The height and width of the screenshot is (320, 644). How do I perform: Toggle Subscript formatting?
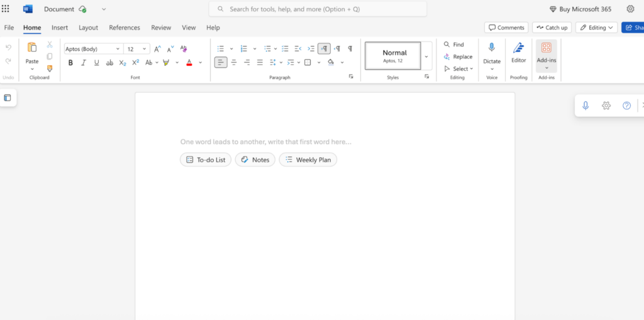pyautogui.click(x=123, y=62)
